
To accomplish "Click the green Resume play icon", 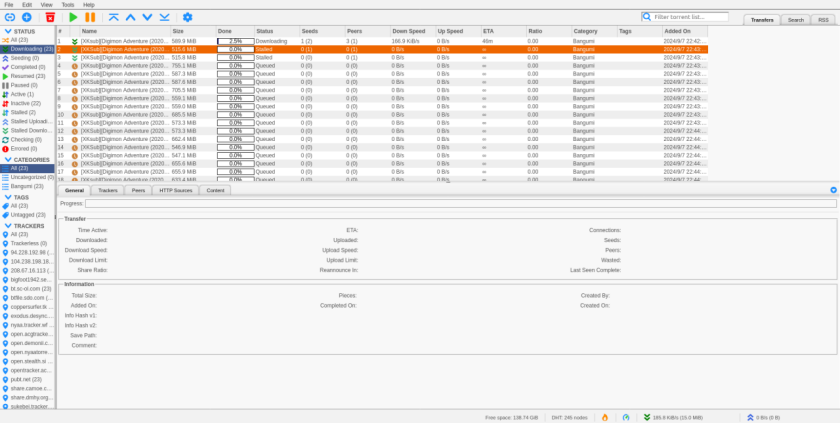I will [73, 18].
